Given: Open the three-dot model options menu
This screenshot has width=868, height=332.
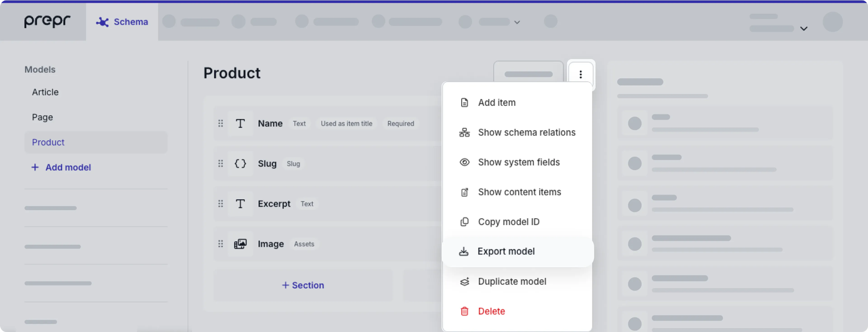Looking at the screenshot, I should point(580,74).
